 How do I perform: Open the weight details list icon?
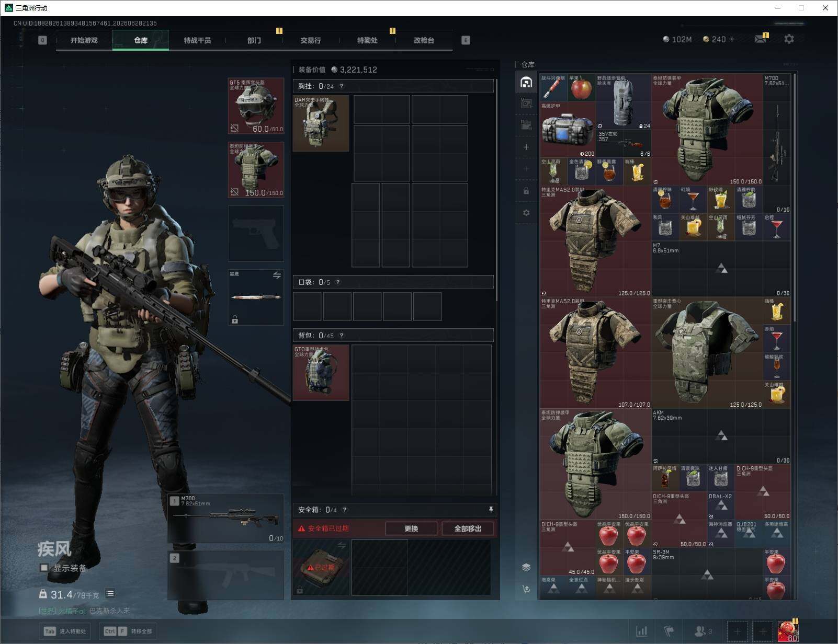(110, 593)
